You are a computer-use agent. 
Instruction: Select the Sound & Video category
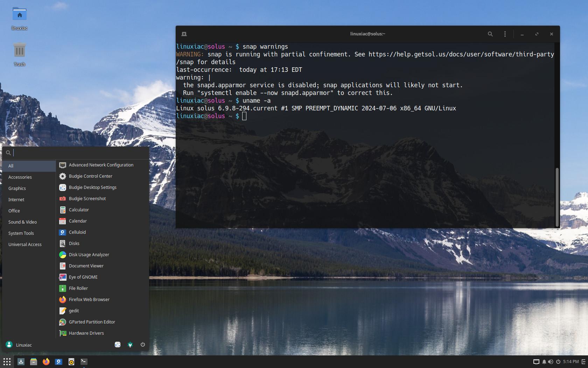click(29, 222)
